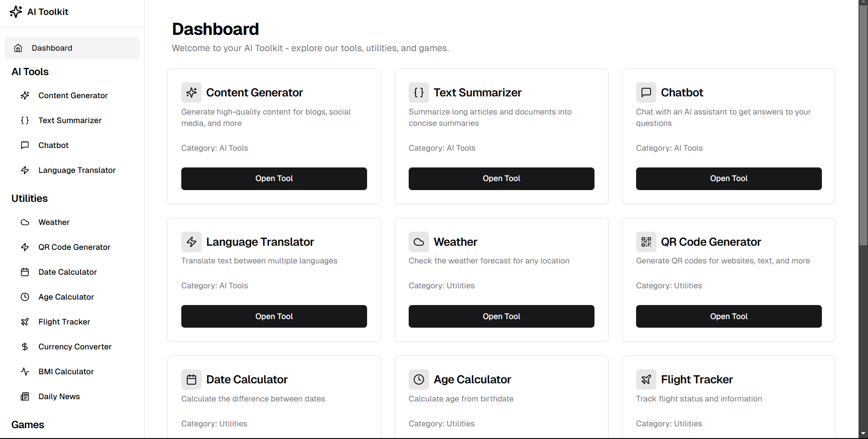Click the scrollbar down arrow

pyautogui.click(x=863, y=434)
